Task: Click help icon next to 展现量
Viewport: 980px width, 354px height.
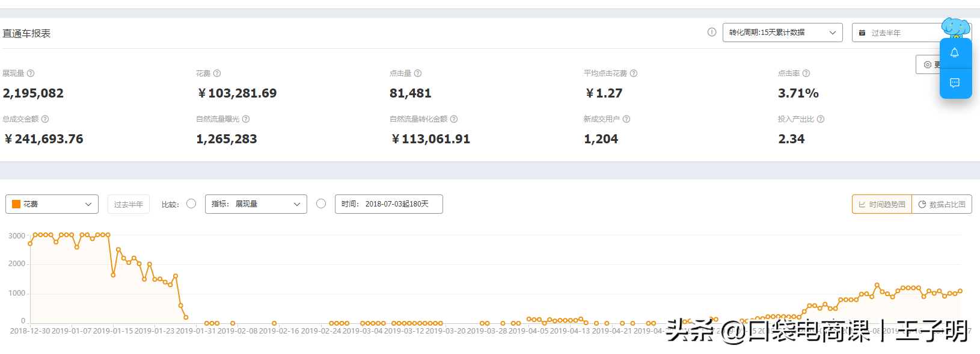Action: 31,73
